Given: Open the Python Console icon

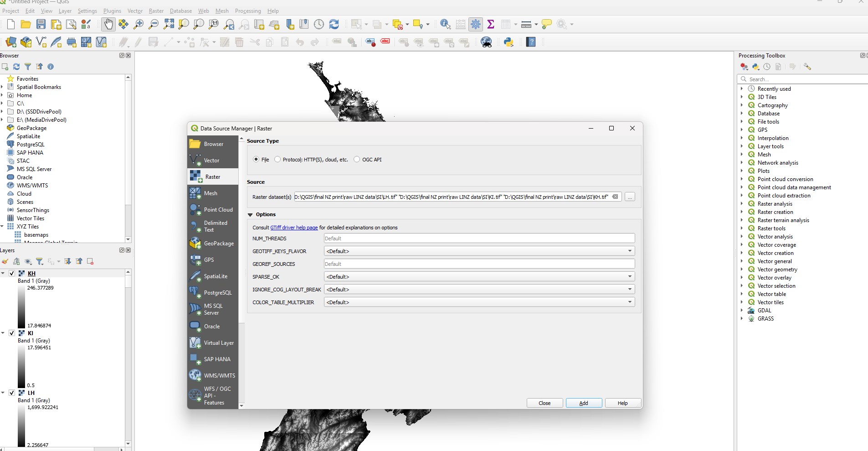Looking at the screenshot, I should tap(508, 42).
